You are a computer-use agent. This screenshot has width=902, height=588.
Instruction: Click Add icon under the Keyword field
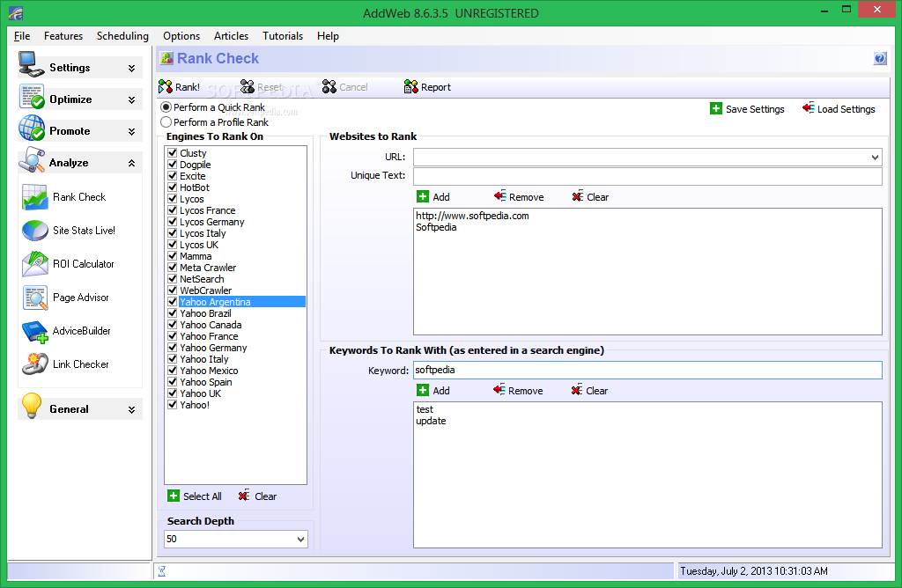pyautogui.click(x=423, y=390)
